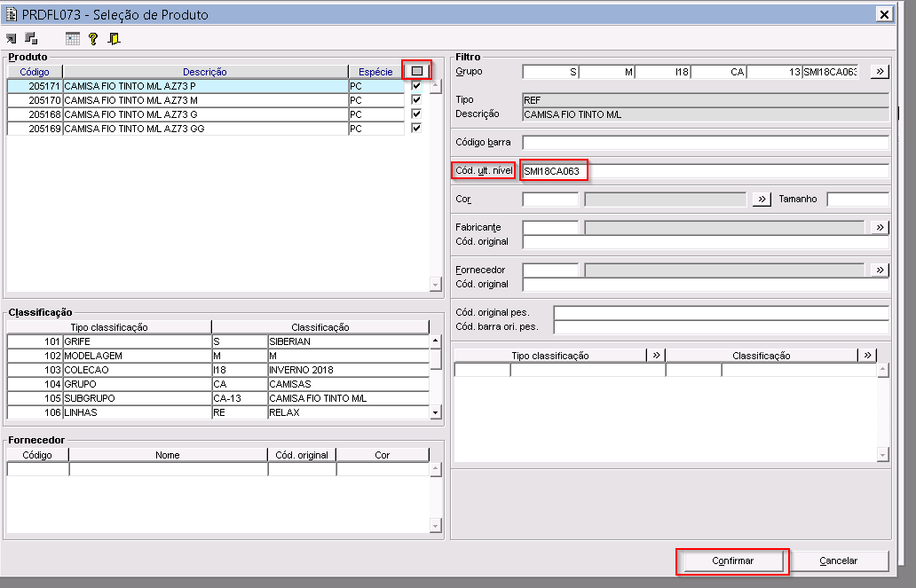Click >> beside Classificação filter header
Viewport: 916px width, 588px height.
(867, 355)
